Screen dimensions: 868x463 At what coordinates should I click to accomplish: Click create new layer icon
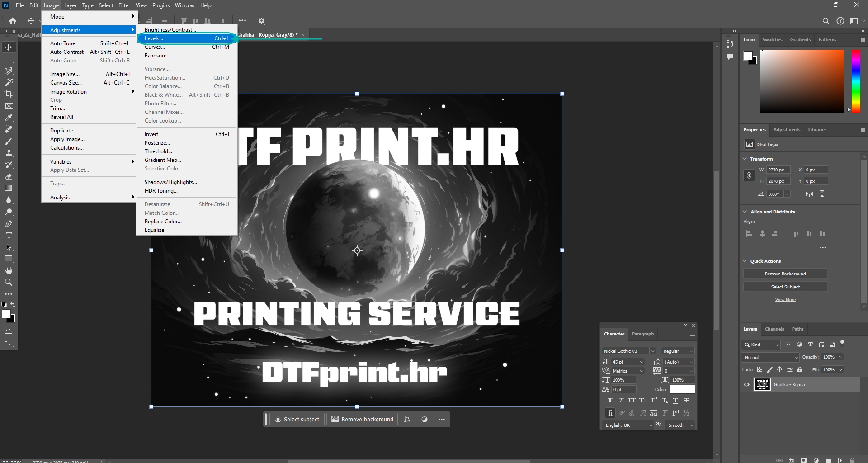[840, 460]
